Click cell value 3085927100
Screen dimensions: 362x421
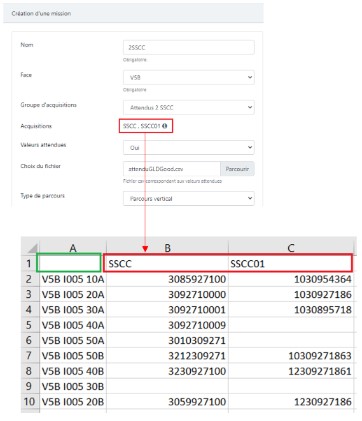pyautogui.click(x=167, y=279)
